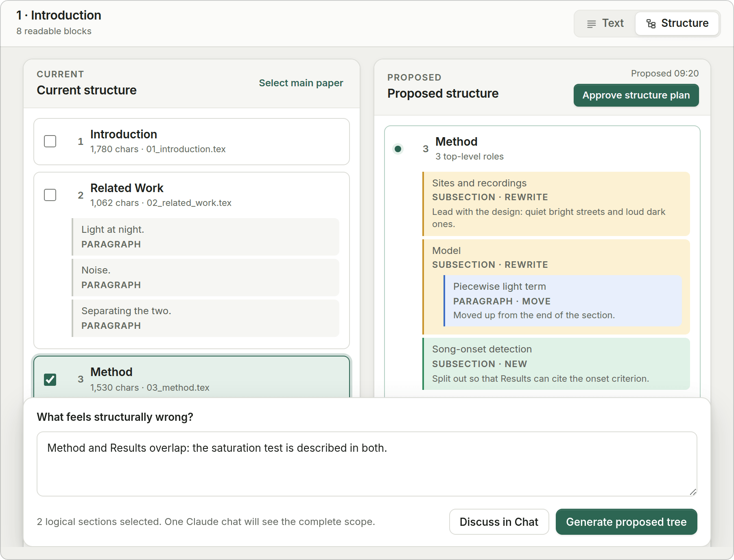
Task: Click '8 readable blocks' text
Action: tap(54, 31)
